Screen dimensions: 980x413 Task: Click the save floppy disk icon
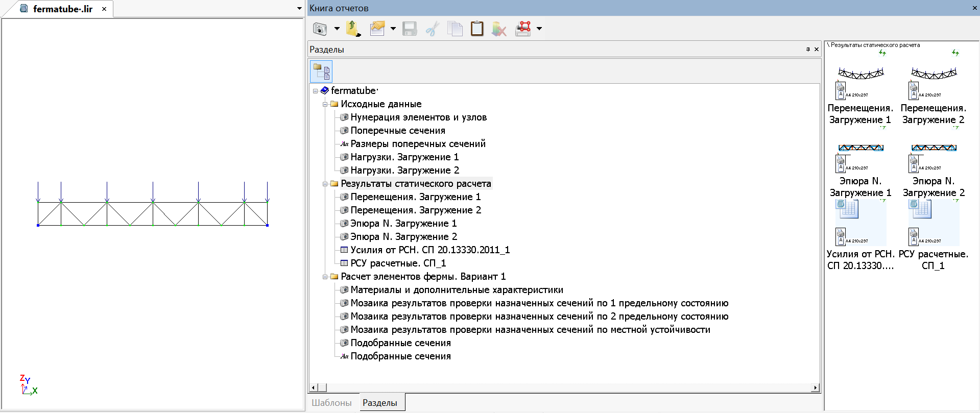click(410, 29)
